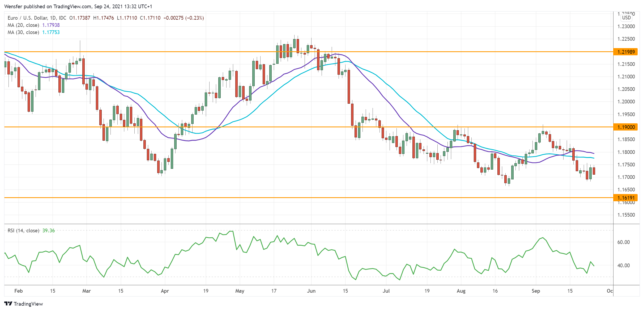This screenshot has height=311, width=644.
Task: Click the −0.00275 (−0.23%) change value
Action: click(x=184, y=18)
